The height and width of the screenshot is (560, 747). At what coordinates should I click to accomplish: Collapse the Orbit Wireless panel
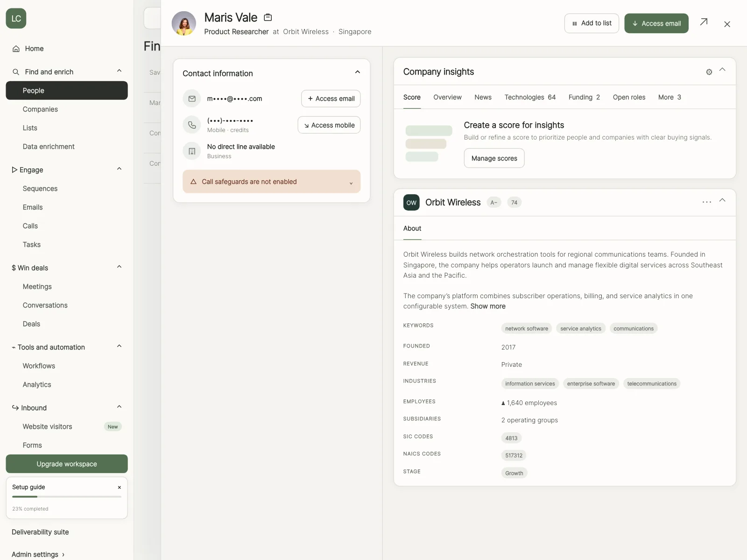[x=722, y=200]
